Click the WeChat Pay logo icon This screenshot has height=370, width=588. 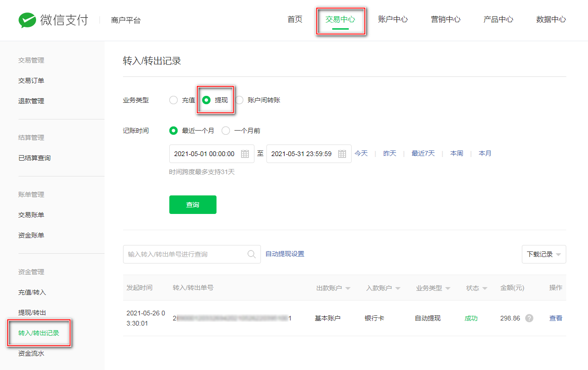(27, 20)
